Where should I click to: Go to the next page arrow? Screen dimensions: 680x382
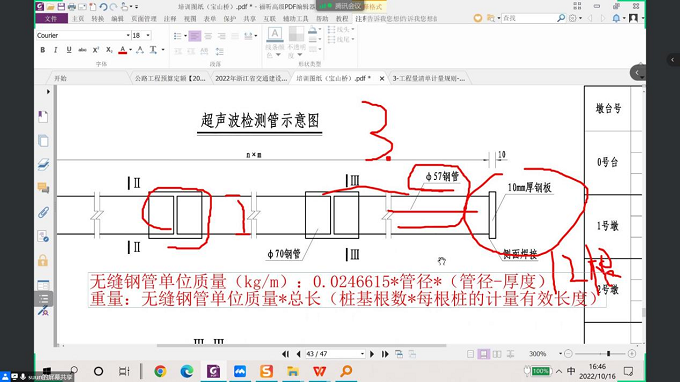point(372,354)
